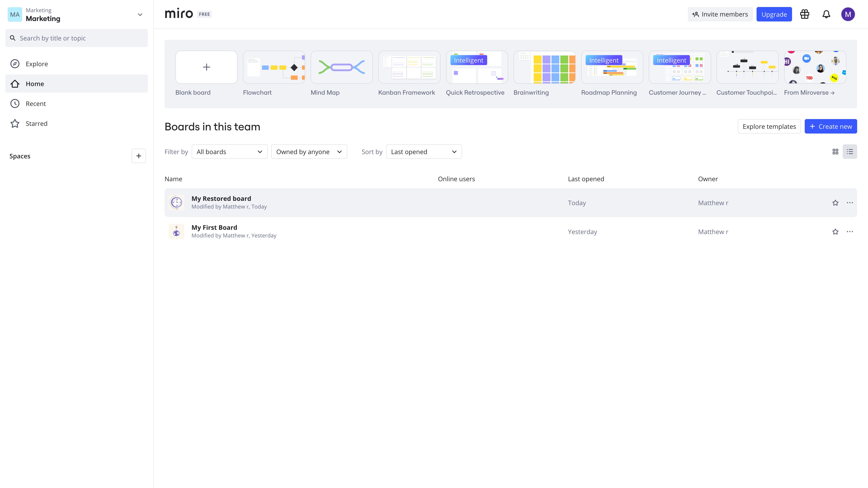Image resolution: width=868 pixels, height=488 pixels.
Task: Add a new space with plus icon
Action: 139,156
